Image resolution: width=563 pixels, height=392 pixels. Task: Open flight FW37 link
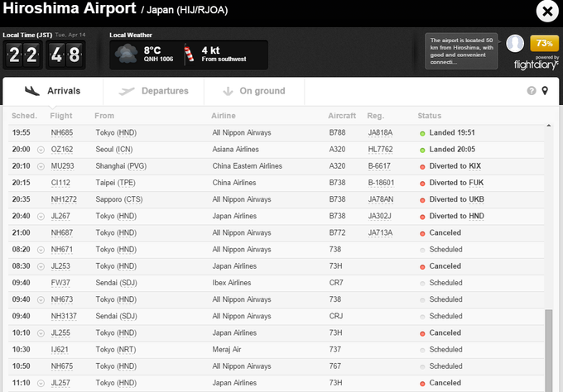pyautogui.click(x=60, y=283)
